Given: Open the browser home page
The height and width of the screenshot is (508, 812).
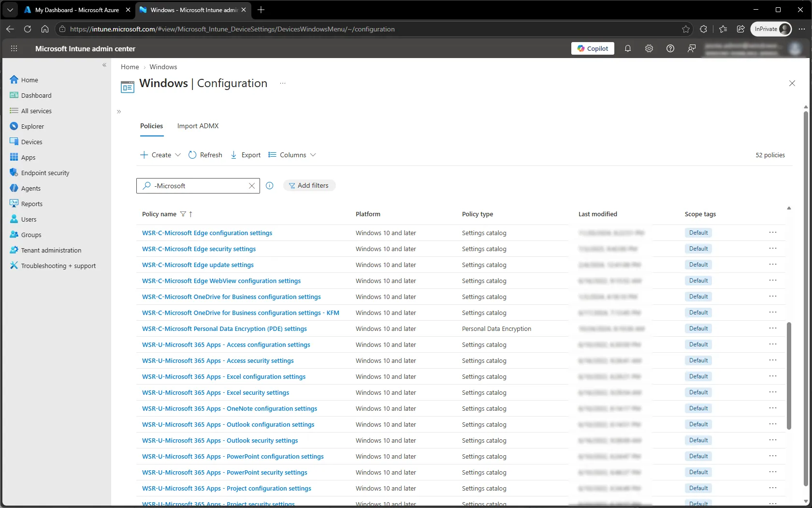Looking at the screenshot, I should click(45, 29).
